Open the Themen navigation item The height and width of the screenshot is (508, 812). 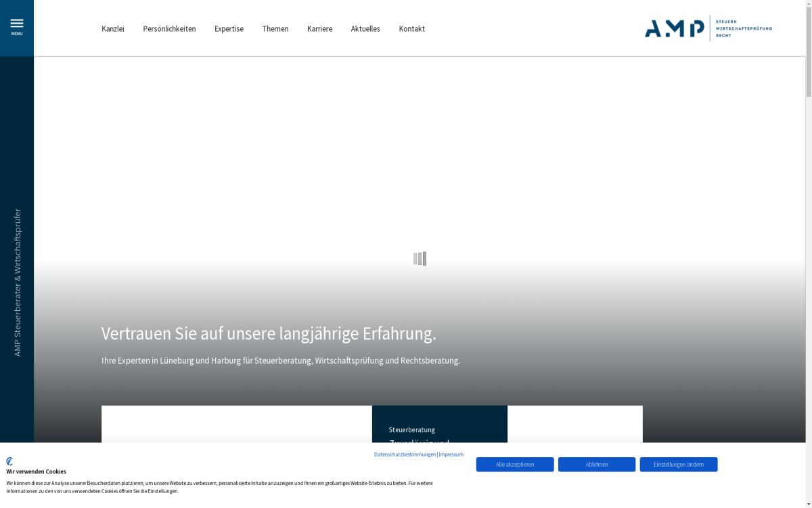click(x=275, y=28)
